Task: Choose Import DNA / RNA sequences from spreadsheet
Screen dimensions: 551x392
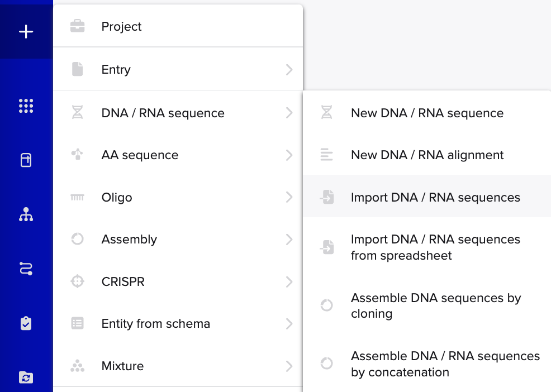Action: tap(427, 247)
